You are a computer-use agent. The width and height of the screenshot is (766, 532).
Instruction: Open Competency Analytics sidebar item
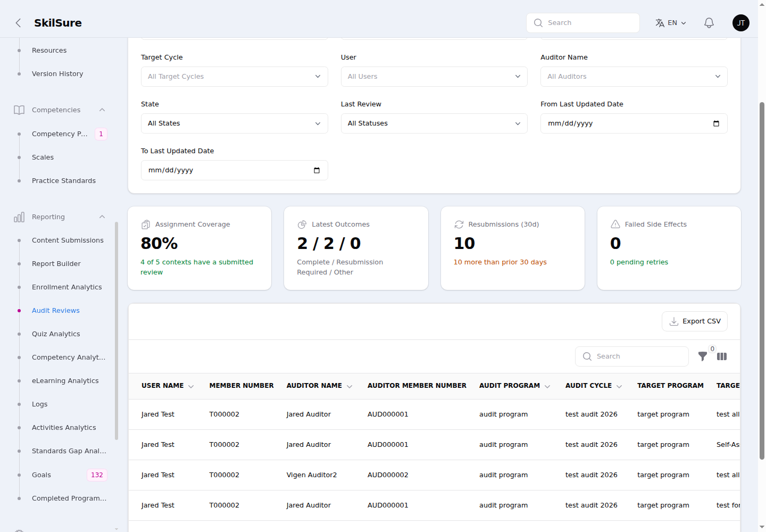69,358
